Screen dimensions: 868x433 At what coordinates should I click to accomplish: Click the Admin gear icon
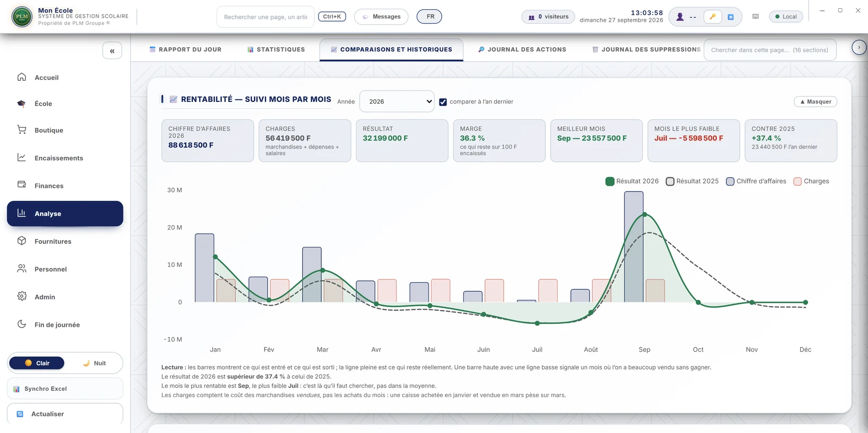click(22, 296)
